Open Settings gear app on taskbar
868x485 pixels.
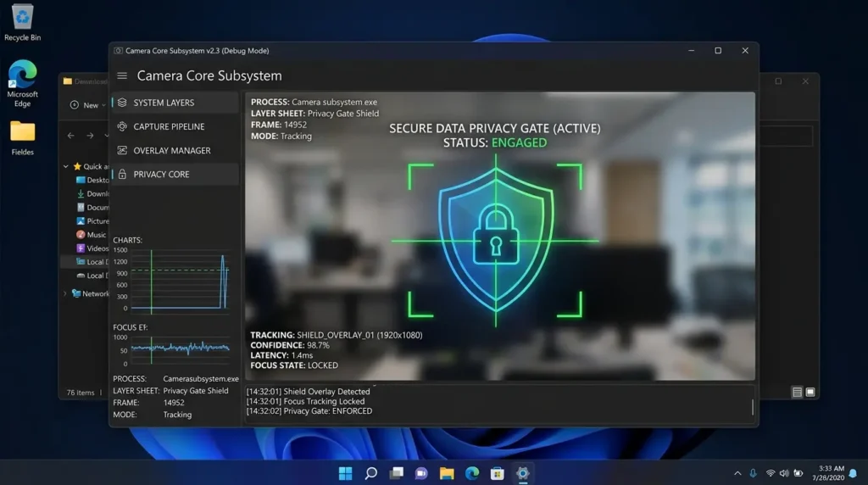pyautogui.click(x=522, y=473)
